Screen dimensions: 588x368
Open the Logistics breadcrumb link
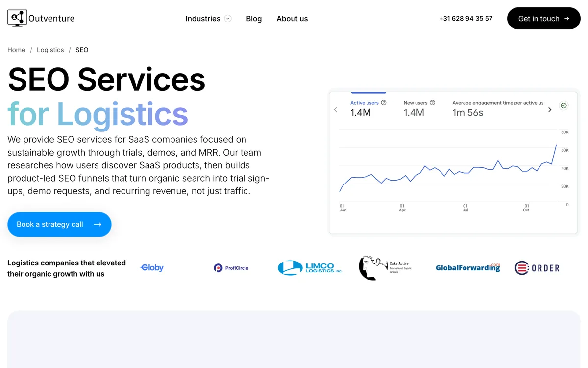tap(50, 50)
